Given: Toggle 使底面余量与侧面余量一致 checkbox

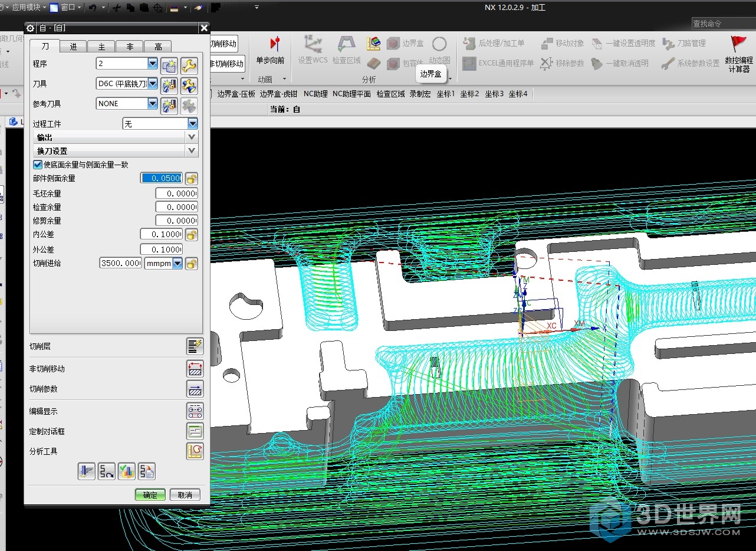Looking at the screenshot, I should [38, 165].
